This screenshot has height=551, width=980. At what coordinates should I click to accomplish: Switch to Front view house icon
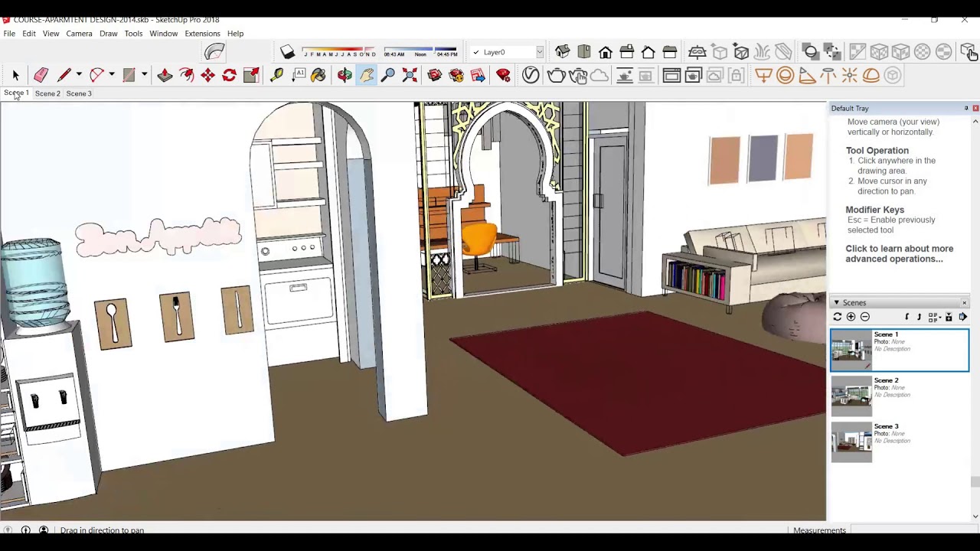(x=606, y=52)
